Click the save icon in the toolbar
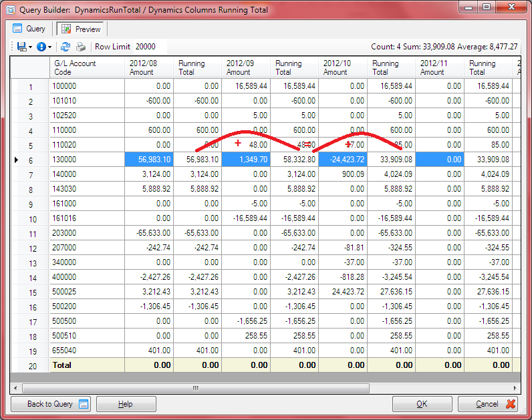Viewport: 532px width, 420px height. [x=21, y=47]
